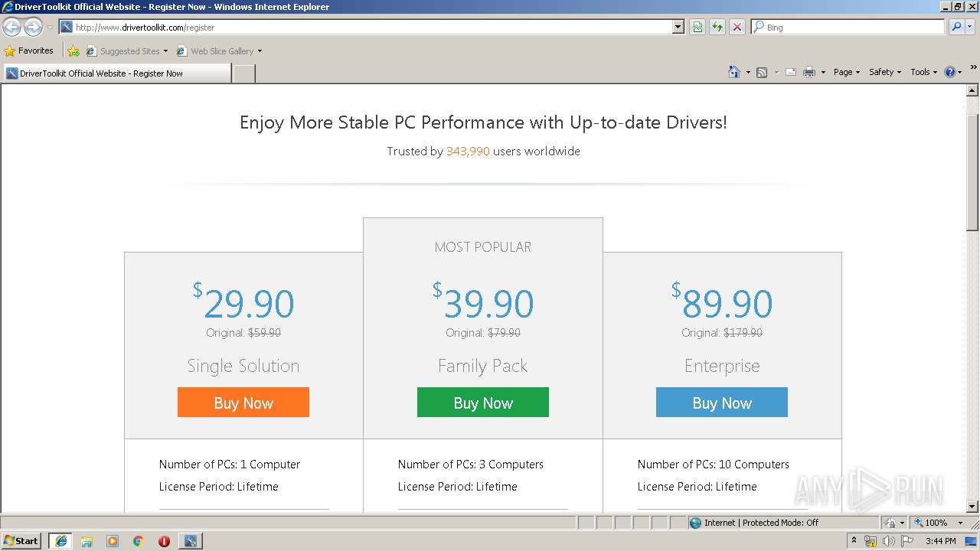980x551 pixels.
Task: Open the Safety menu
Action: click(885, 72)
